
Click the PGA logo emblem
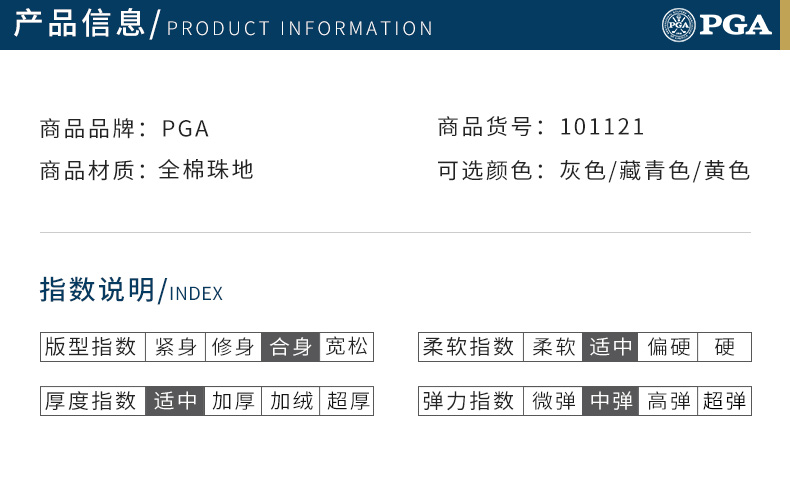pos(678,25)
